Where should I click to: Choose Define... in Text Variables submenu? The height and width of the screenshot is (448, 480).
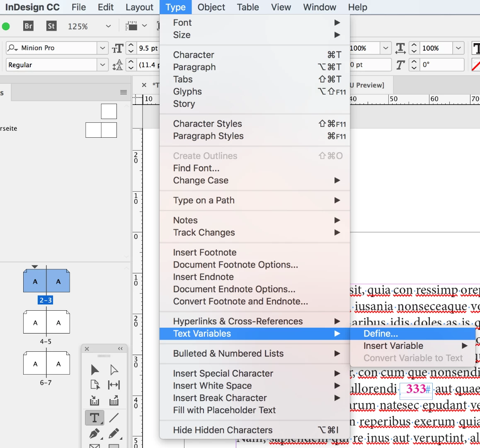413,334
